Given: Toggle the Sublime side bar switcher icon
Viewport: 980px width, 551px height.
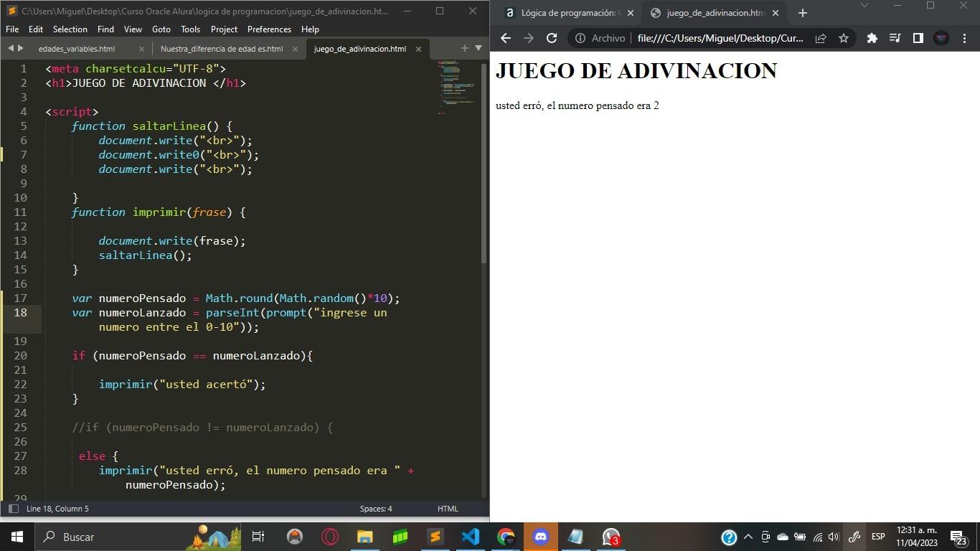Looking at the screenshot, I should [x=13, y=509].
